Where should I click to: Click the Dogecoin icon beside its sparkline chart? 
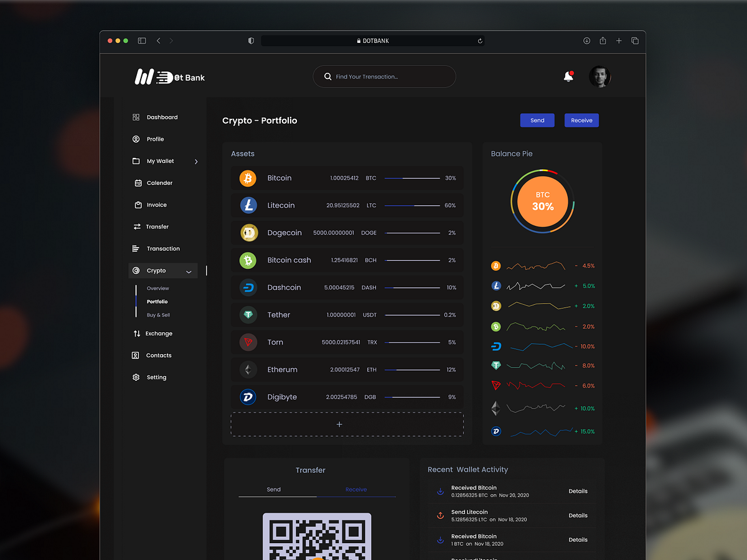(496, 306)
